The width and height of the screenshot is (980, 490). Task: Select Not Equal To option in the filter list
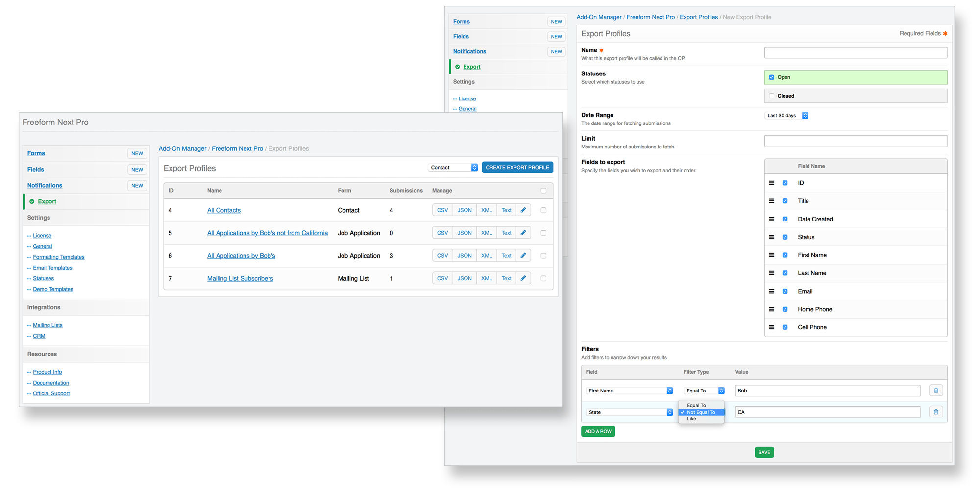701,412
